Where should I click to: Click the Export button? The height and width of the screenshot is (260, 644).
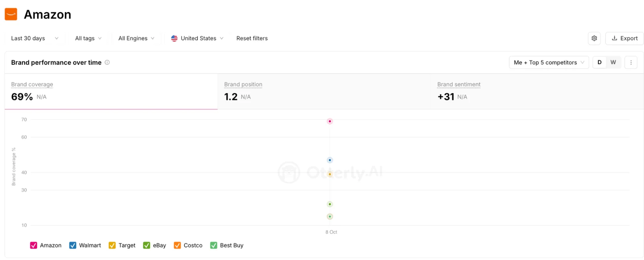coord(625,38)
